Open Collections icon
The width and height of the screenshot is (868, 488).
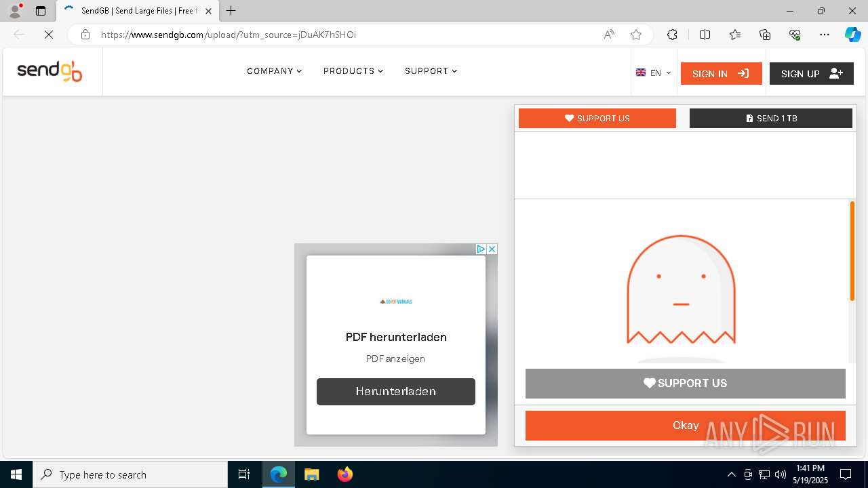click(x=765, y=35)
